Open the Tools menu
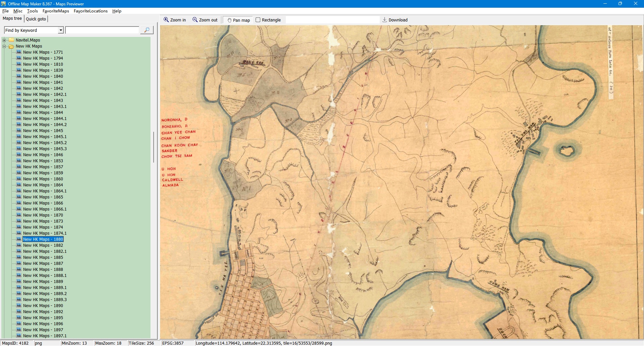The image size is (644, 346). pos(32,11)
